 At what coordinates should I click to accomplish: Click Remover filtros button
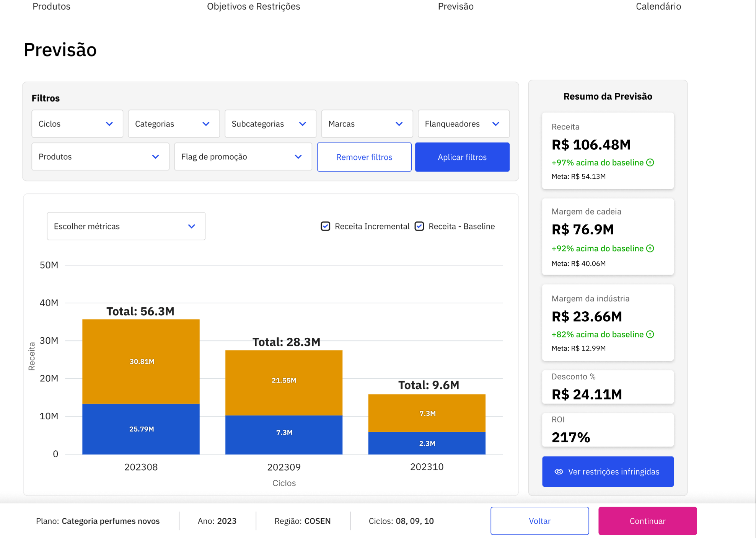(x=364, y=157)
